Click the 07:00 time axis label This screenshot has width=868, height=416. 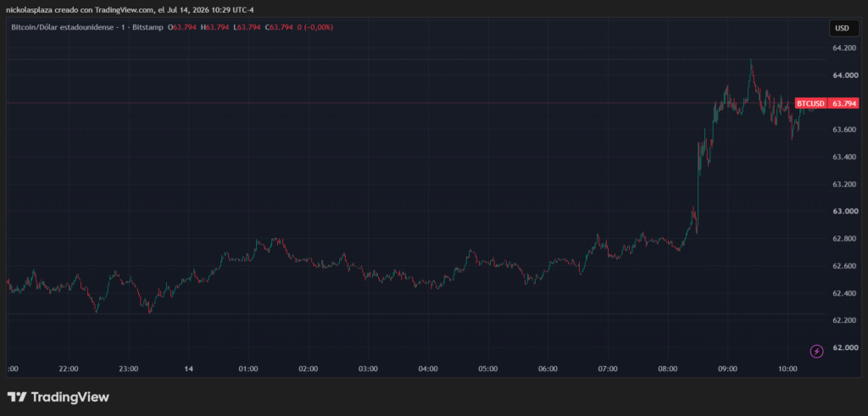click(608, 369)
